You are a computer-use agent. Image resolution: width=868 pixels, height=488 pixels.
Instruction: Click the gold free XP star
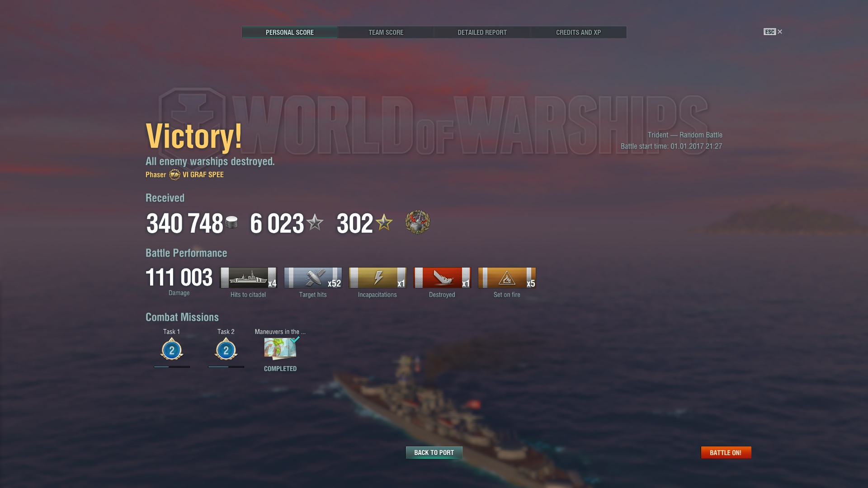pos(384,222)
